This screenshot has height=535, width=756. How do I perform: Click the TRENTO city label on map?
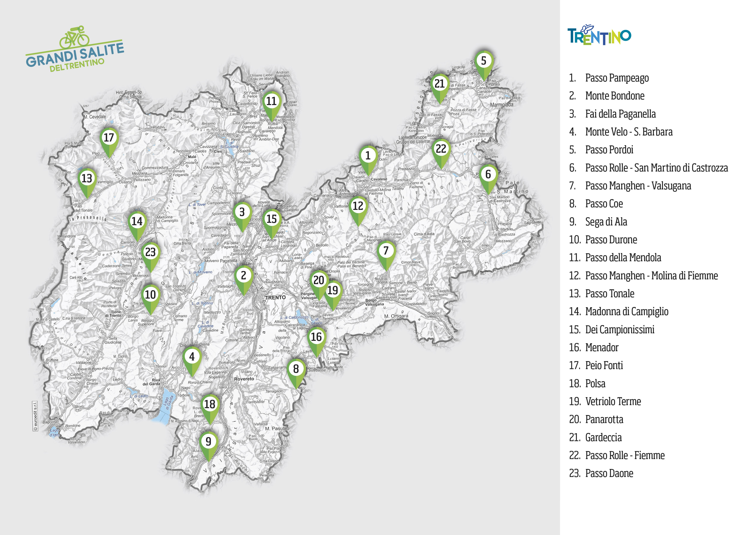point(275,297)
